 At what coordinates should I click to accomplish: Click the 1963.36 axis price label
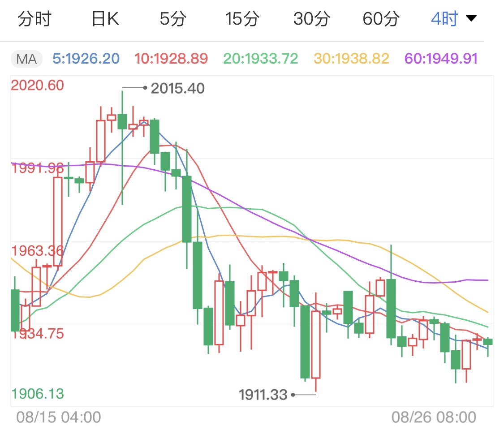click(x=37, y=251)
